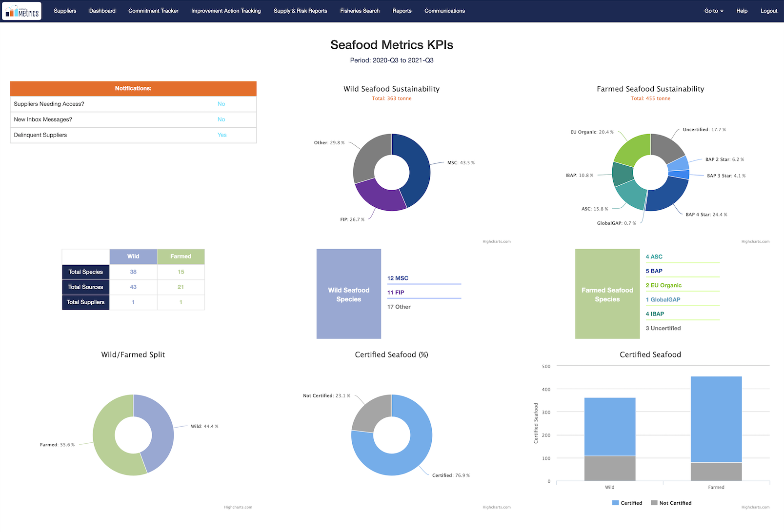Click No beside Suppliers Needing Access
The height and width of the screenshot is (532, 784).
(221, 104)
